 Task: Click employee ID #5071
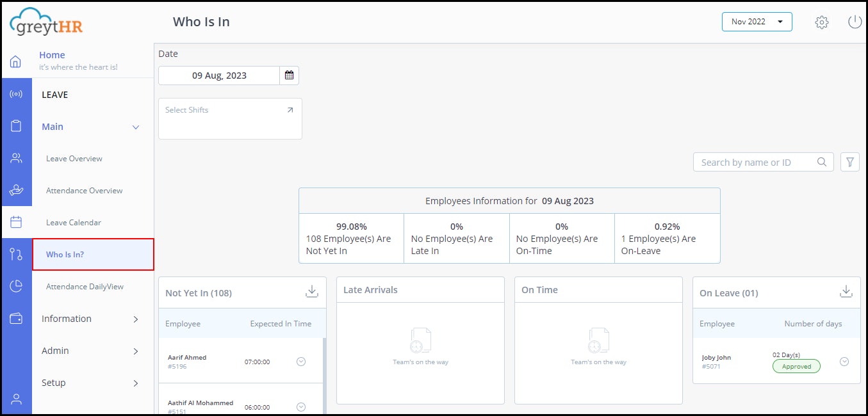[x=710, y=367]
